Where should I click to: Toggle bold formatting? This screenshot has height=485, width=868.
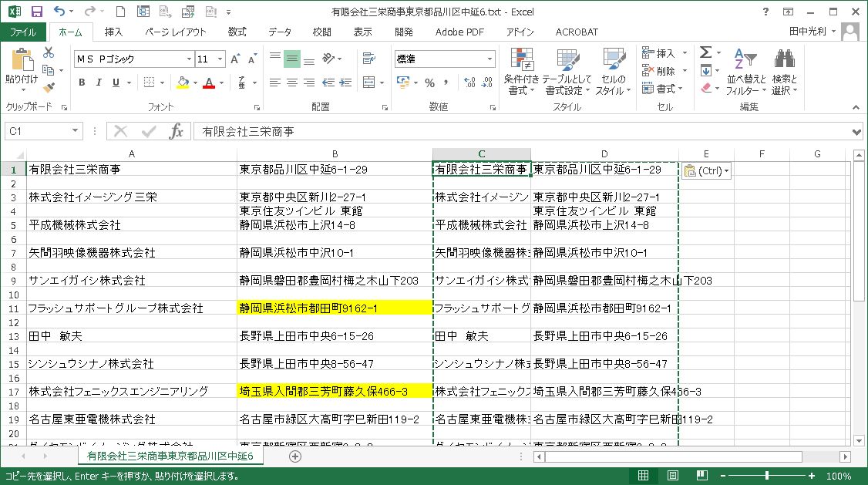(x=82, y=83)
